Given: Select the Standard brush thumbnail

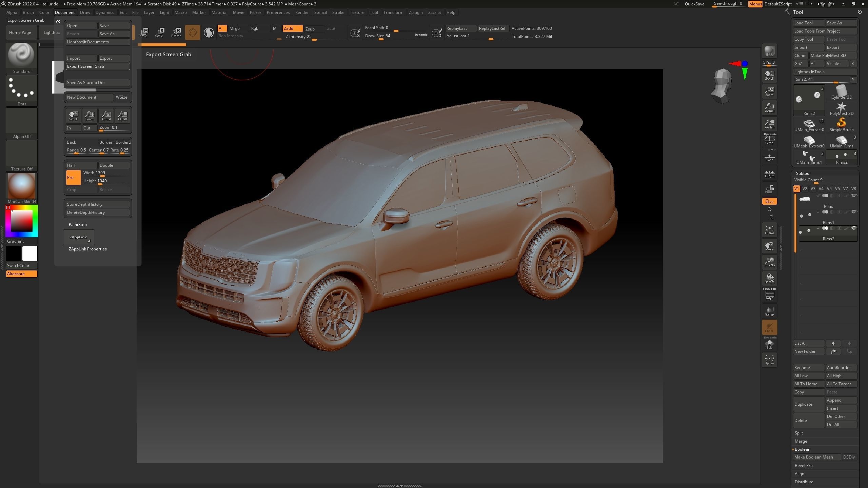Looking at the screenshot, I should [x=22, y=58].
